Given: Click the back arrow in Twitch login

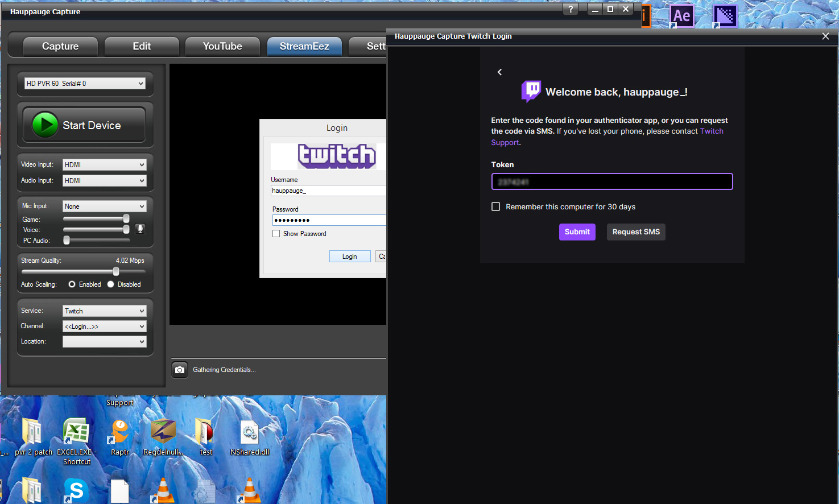Looking at the screenshot, I should (x=499, y=72).
